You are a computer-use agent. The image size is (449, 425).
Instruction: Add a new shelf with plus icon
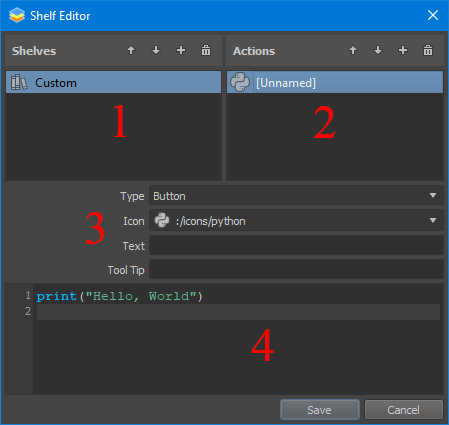coord(181,51)
